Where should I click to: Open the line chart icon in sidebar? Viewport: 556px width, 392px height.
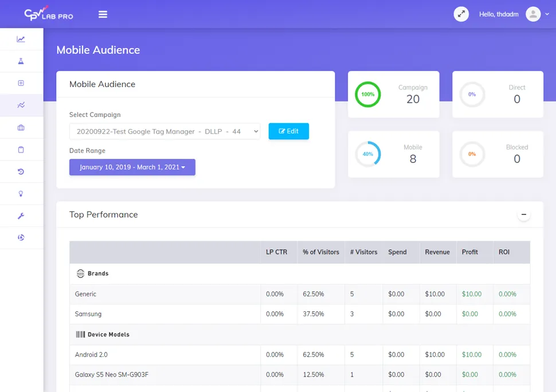21,39
